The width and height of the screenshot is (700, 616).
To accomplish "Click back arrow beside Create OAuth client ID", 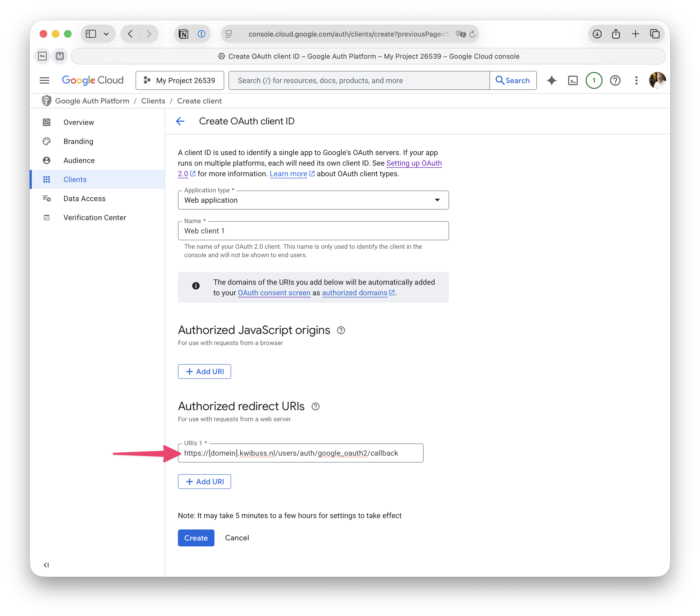I will [180, 121].
